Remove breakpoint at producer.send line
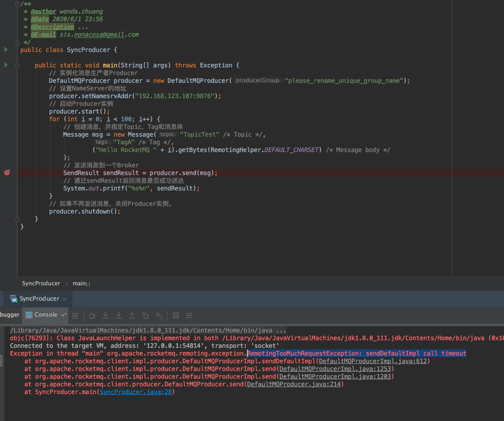The width and height of the screenshot is (504, 421). [7, 172]
